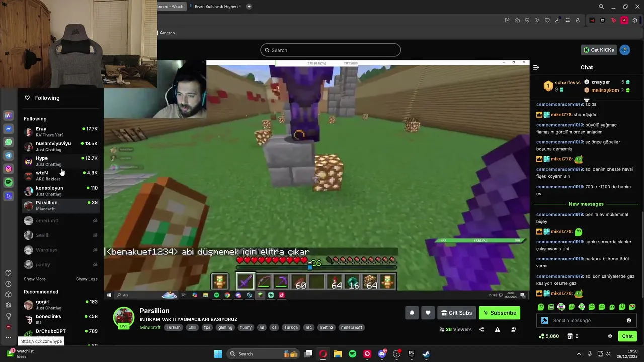This screenshot has width=644, height=362.
Task: Open WhatsApp in the browser sidebar
Action: point(9,142)
